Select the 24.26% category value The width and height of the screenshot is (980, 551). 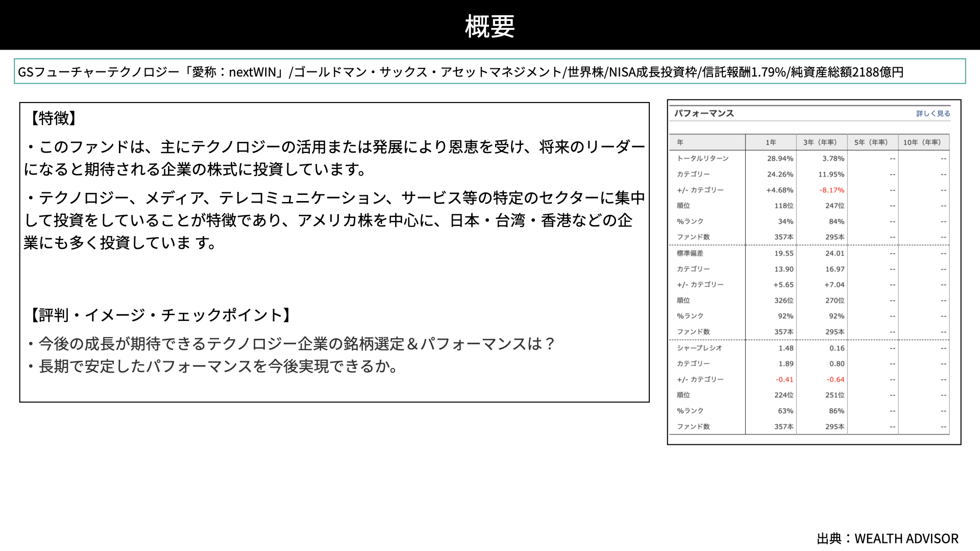point(780,174)
